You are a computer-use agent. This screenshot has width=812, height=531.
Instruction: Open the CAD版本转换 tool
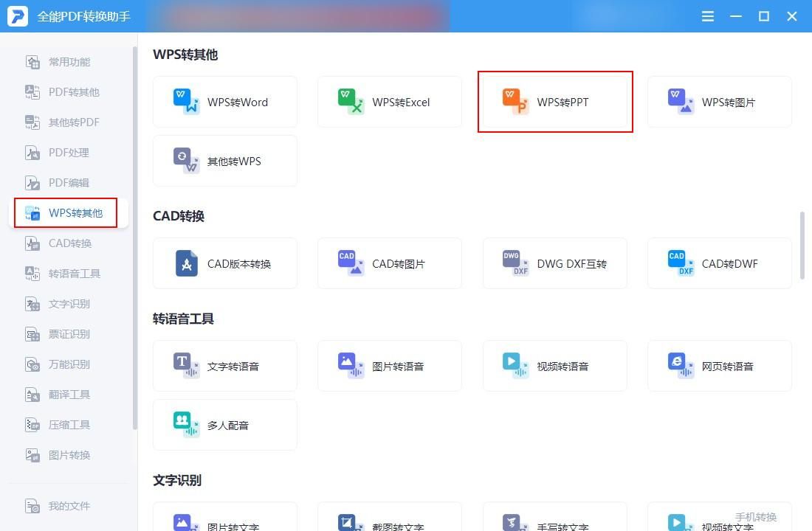pyautogui.click(x=224, y=263)
